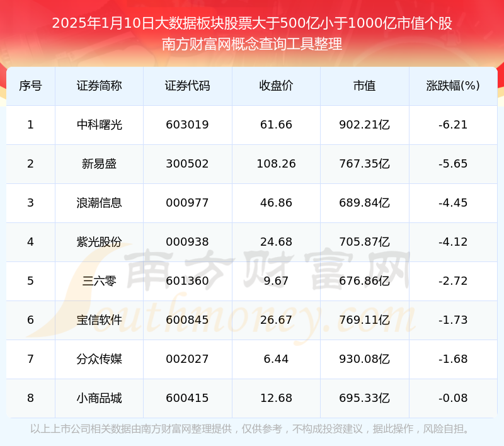Select stock name 新易盛
Screen dimensions: 504x446
tap(99, 164)
